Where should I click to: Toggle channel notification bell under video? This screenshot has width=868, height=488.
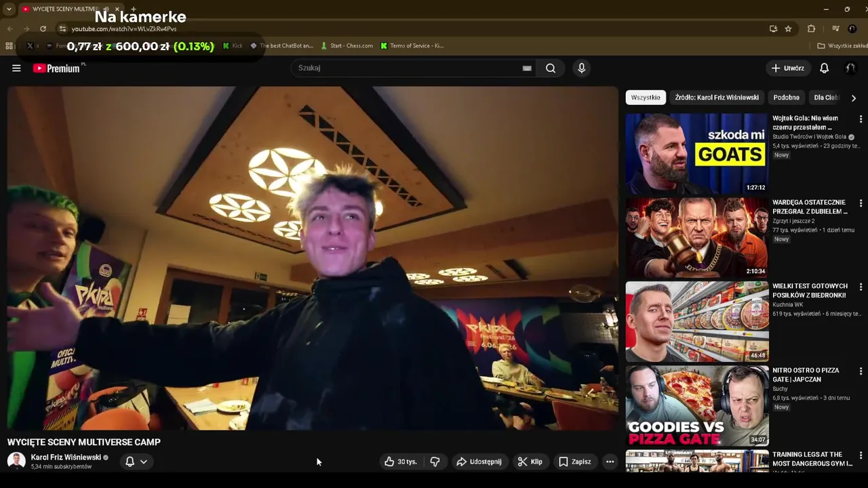[130, 462]
